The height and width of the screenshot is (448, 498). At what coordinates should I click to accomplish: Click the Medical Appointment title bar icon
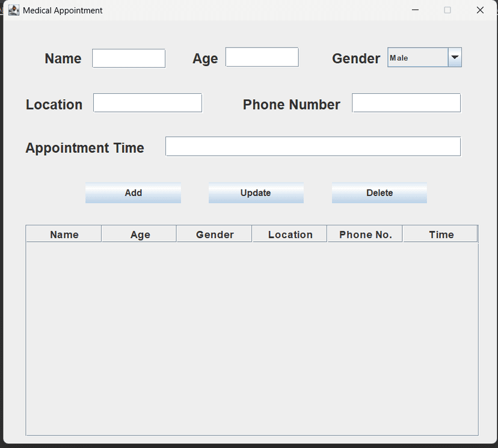13,10
